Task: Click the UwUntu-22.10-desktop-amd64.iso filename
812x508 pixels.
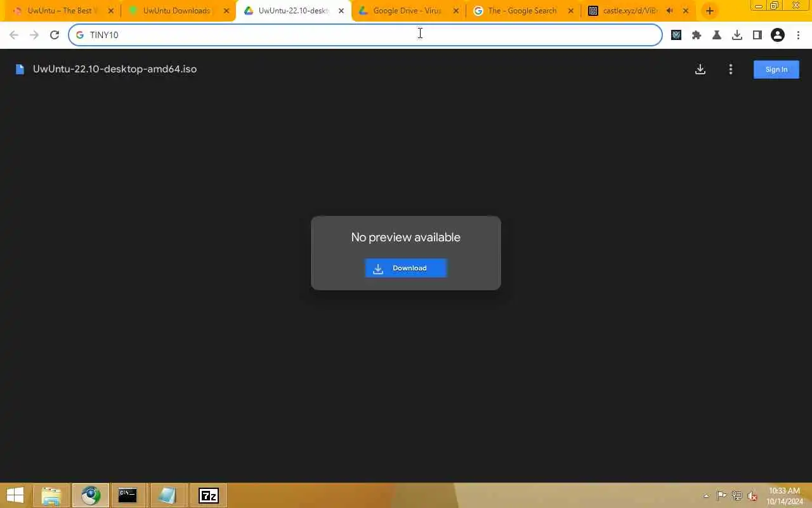Action: (115, 69)
